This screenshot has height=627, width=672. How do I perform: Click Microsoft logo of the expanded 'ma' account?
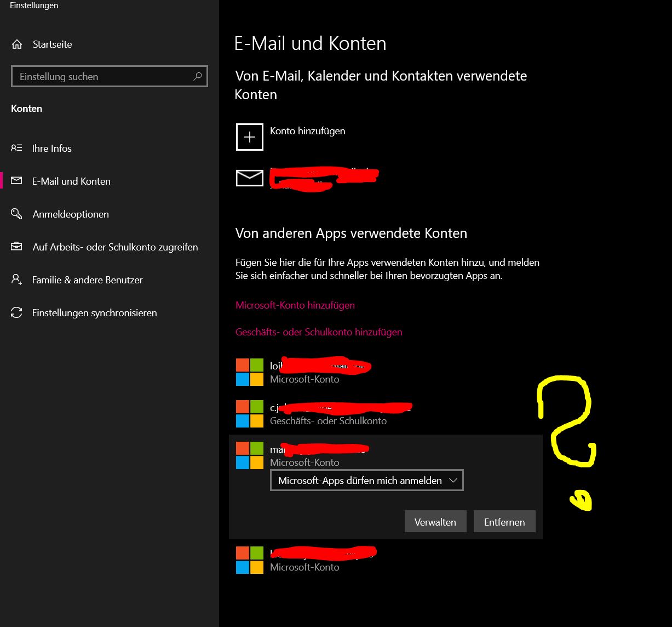250,455
